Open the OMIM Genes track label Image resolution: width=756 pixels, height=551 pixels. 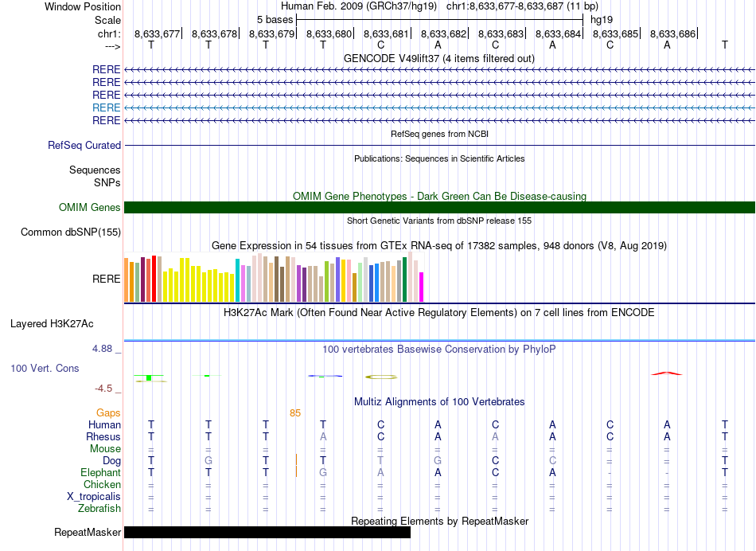pyautogui.click(x=90, y=208)
